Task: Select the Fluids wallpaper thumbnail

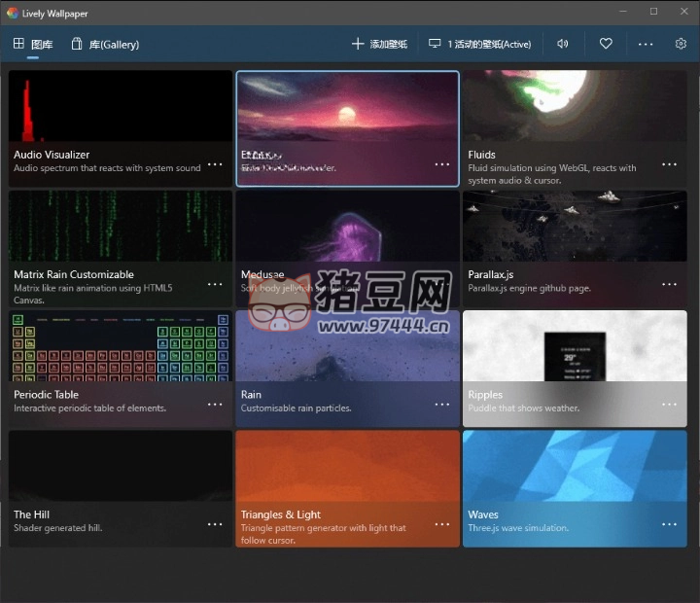Action: tap(575, 106)
